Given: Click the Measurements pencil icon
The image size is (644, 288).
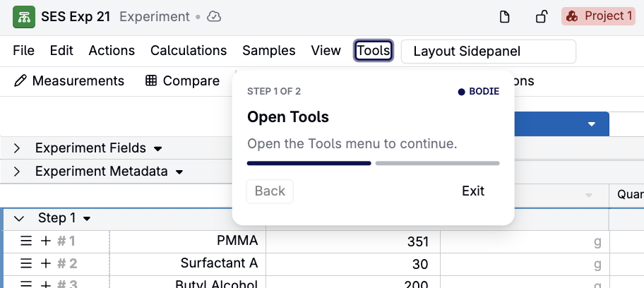Looking at the screenshot, I should click(20, 81).
